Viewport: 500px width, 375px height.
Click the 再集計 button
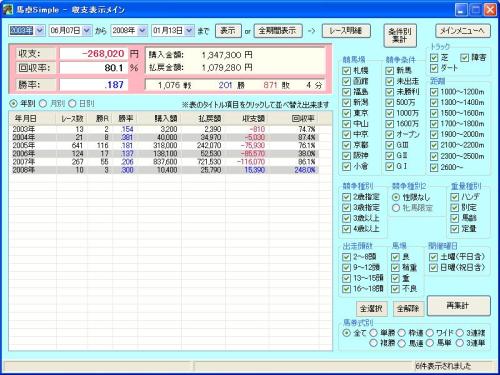pos(458,305)
